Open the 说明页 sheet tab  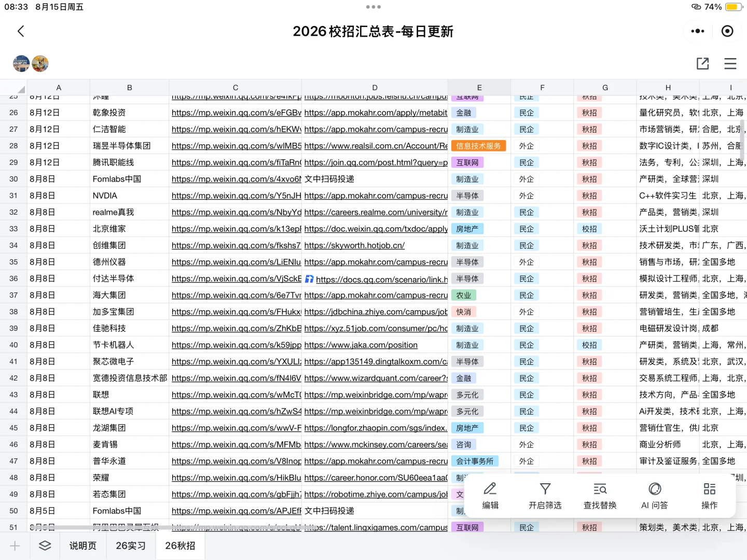click(x=82, y=545)
